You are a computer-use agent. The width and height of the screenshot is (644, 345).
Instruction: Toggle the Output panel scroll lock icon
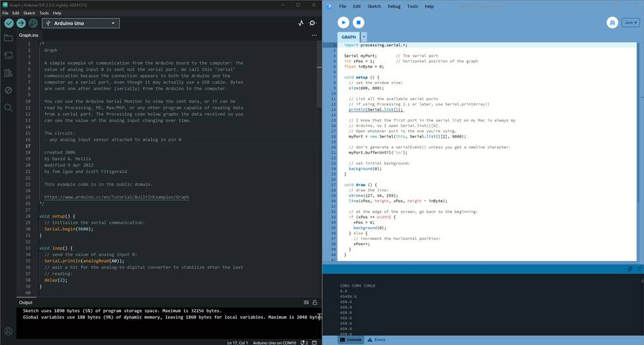point(315,302)
